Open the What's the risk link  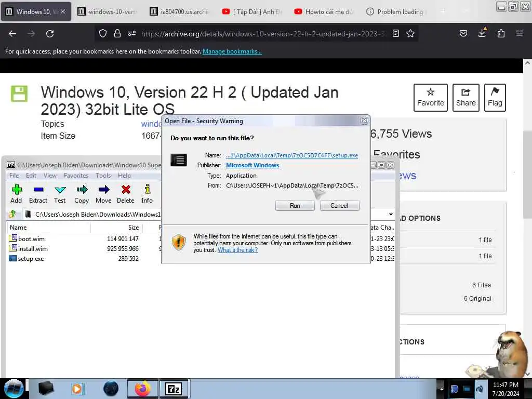[x=237, y=250]
